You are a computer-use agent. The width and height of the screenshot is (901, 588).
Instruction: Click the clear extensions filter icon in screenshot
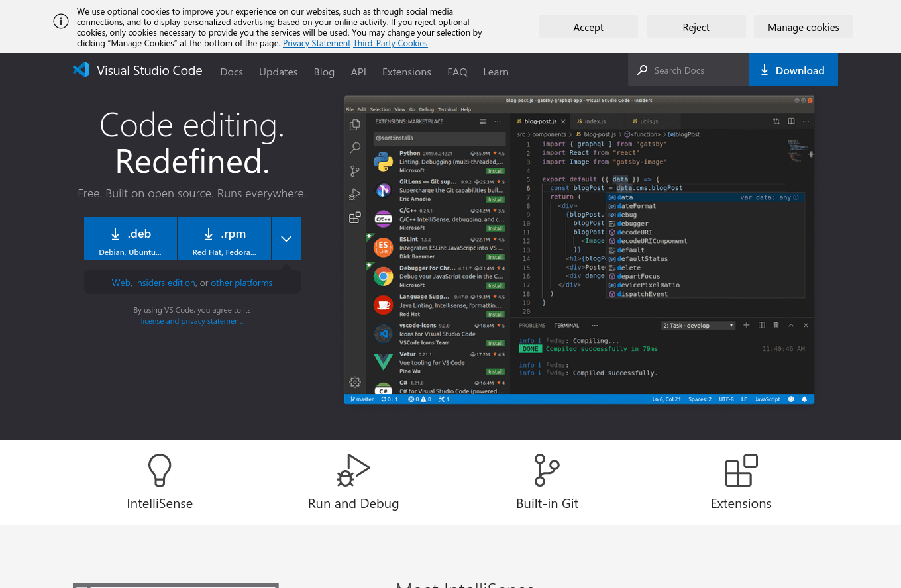483,121
